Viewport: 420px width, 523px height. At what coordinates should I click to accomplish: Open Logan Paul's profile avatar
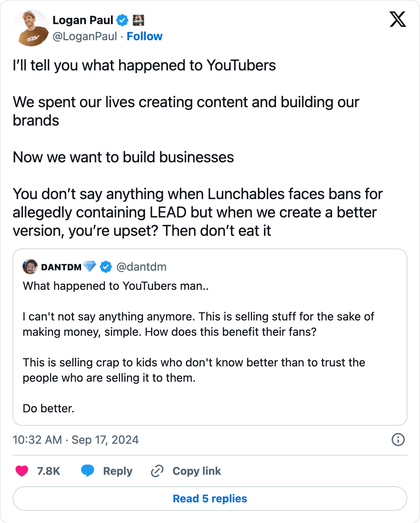31,28
